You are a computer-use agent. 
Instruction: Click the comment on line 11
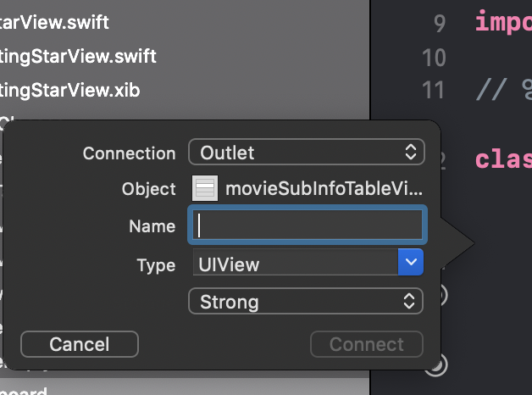point(503,90)
